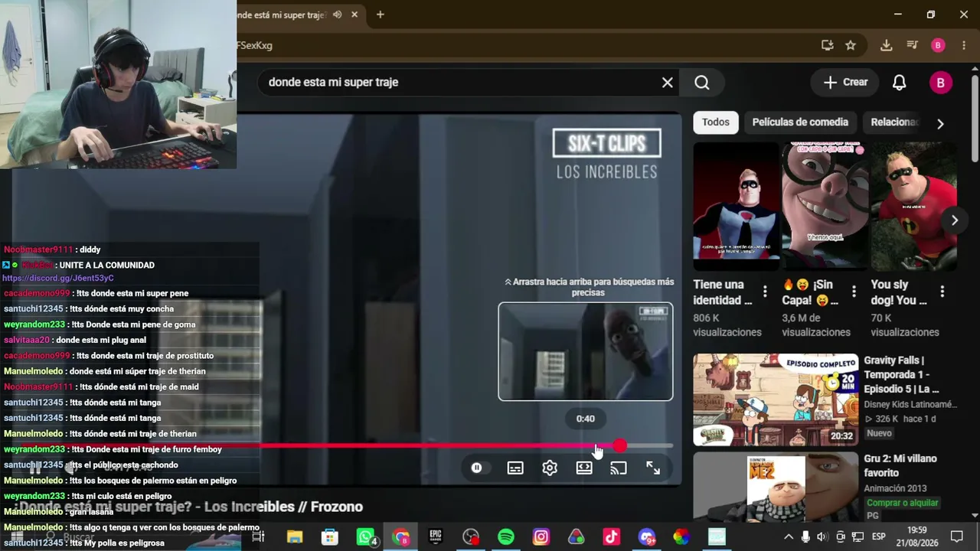Run the YouTube search with the magnifier button

click(x=702, y=83)
